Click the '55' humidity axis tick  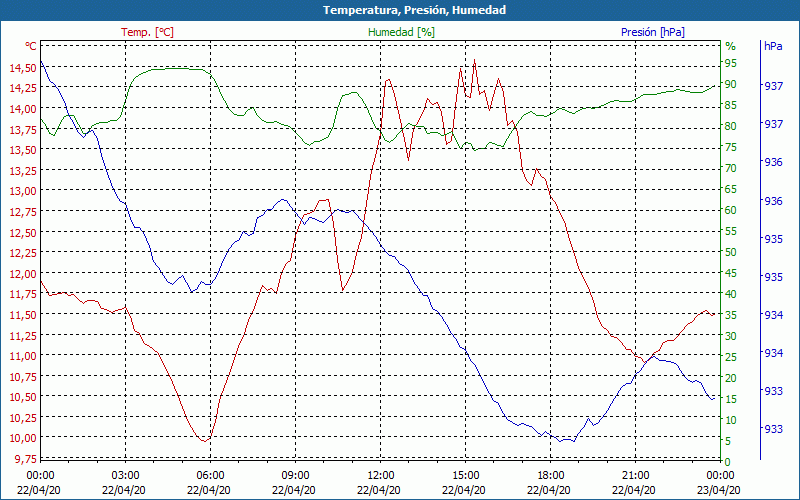[731, 231]
